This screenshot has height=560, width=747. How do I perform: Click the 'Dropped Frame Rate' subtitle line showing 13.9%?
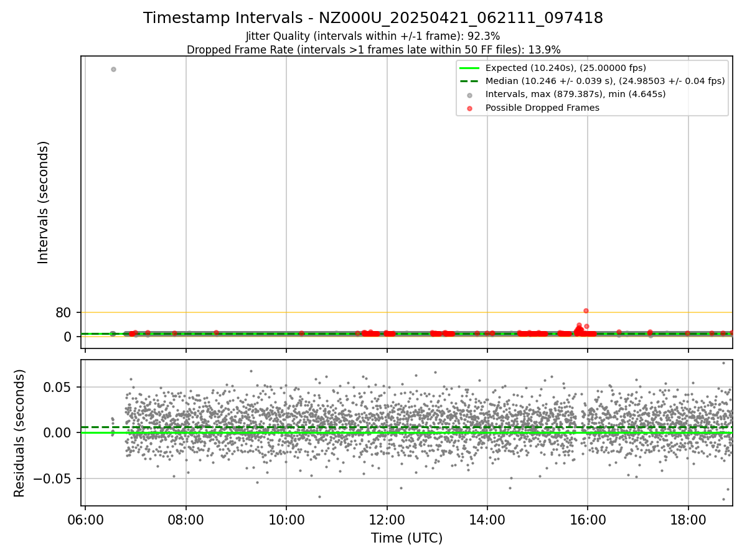374,50
